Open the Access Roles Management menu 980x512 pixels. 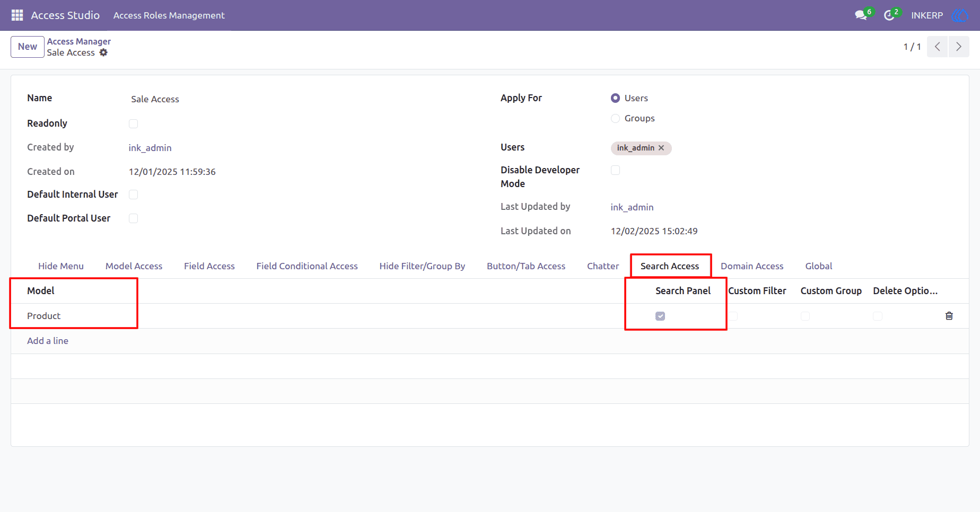tap(169, 15)
